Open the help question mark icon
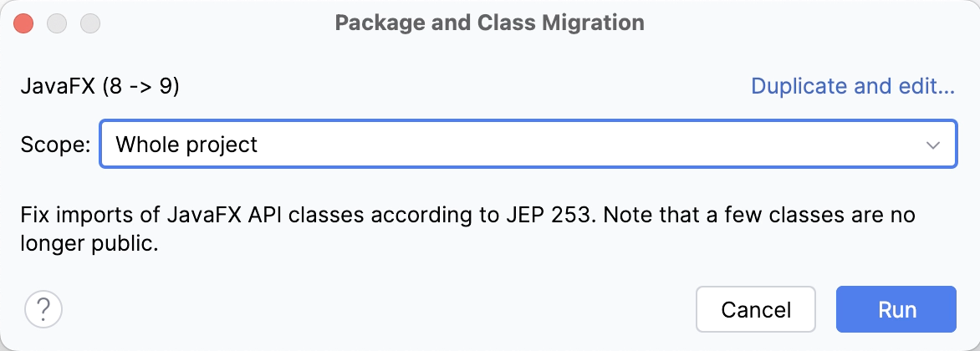This screenshot has width=980, height=351. click(x=44, y=309)
